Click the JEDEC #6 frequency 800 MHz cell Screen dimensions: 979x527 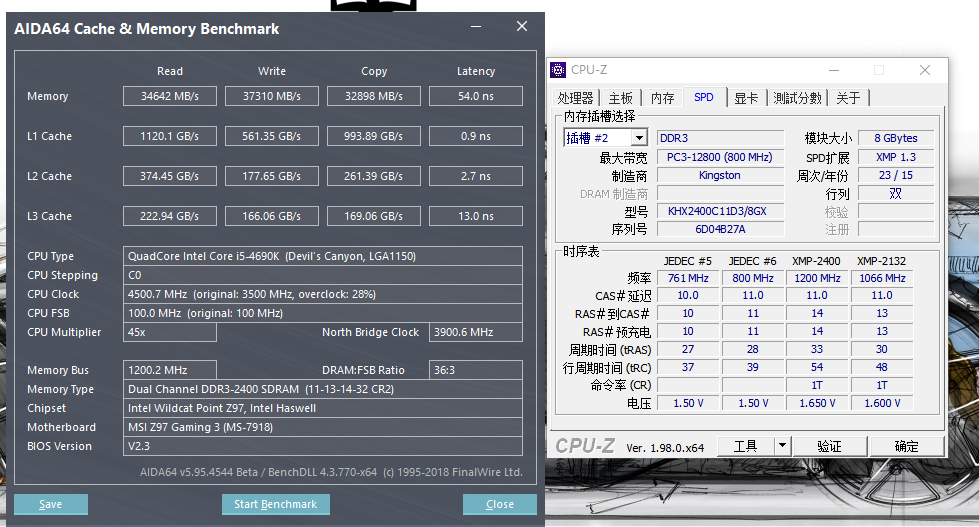coord(753,278)
